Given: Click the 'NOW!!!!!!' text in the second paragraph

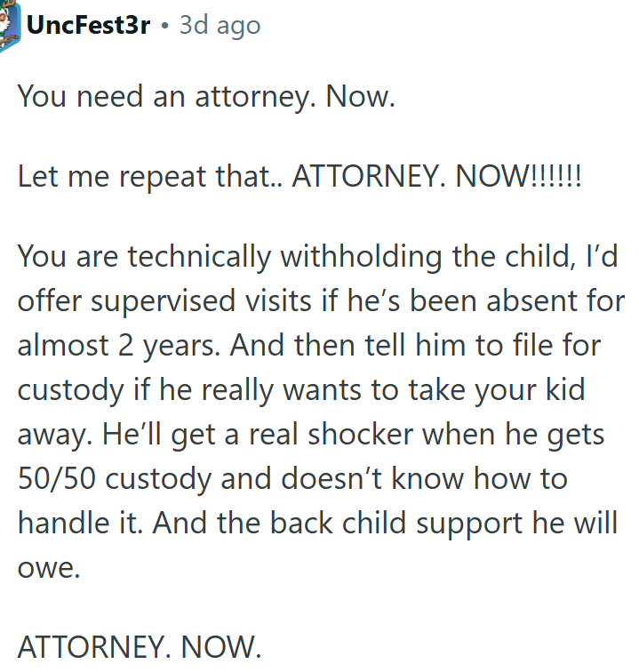Looking at the screenshot, I should point(518,176).
